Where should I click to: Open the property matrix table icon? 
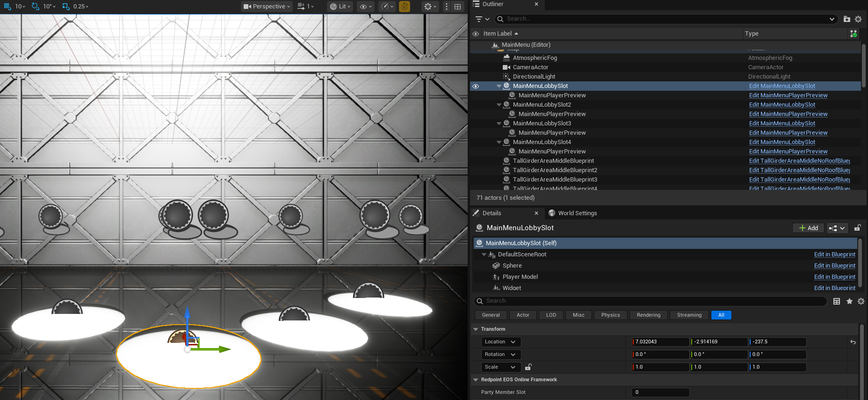[837, 301]
